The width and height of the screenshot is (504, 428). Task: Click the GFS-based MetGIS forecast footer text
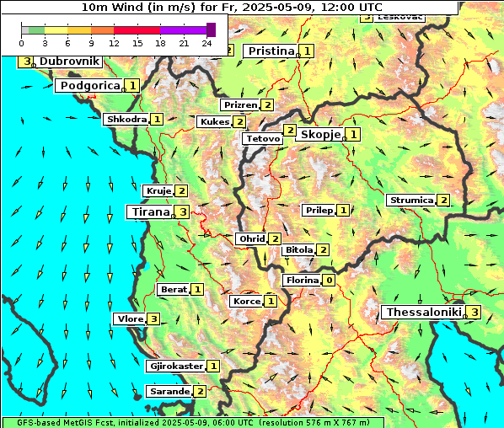pyautogui.click(x=193, y=423)
